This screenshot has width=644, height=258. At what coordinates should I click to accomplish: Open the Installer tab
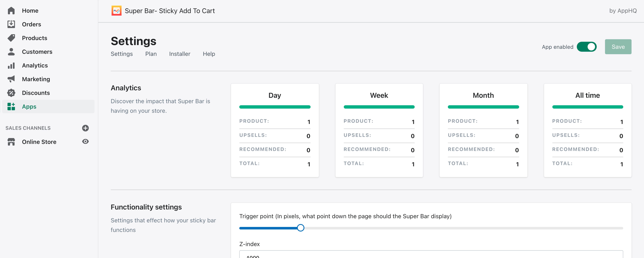pyautogui.click(x=179, y=54)
